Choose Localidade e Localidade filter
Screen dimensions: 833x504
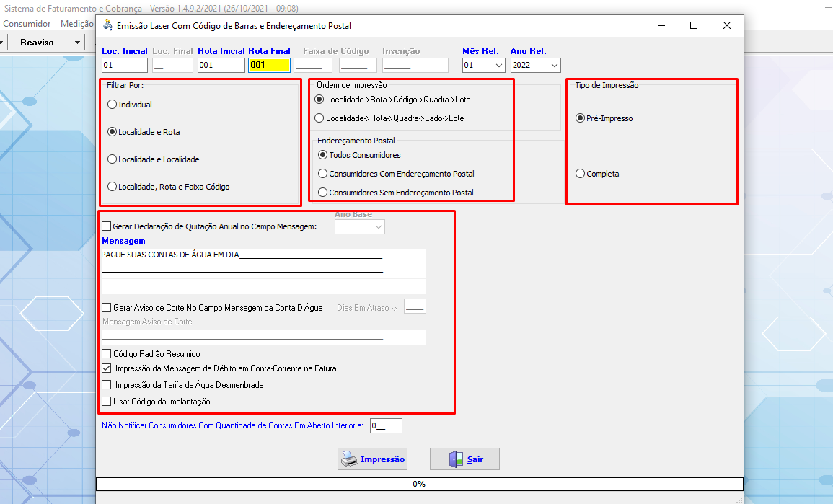112,159
